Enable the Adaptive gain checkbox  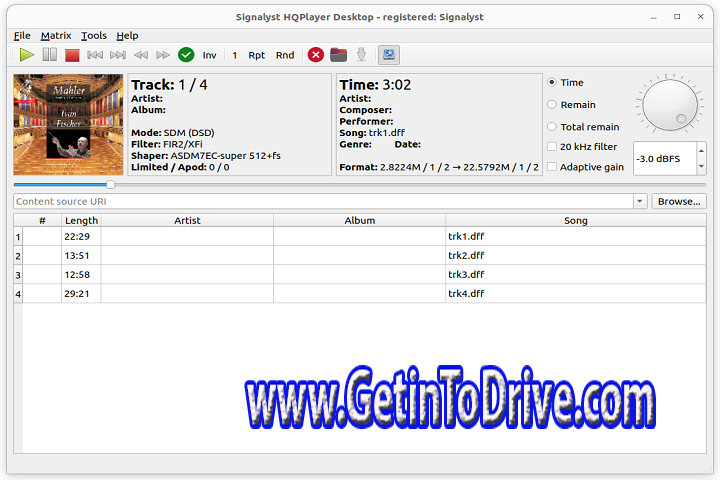585,167
